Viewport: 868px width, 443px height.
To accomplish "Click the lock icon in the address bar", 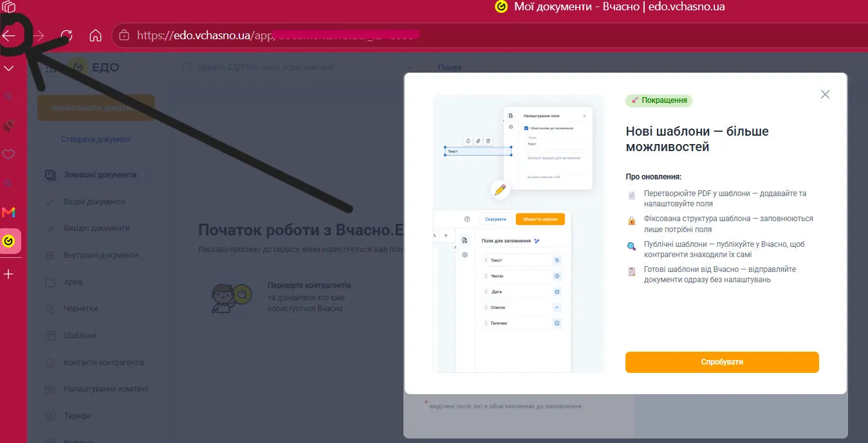I will [x=125, y=36].
